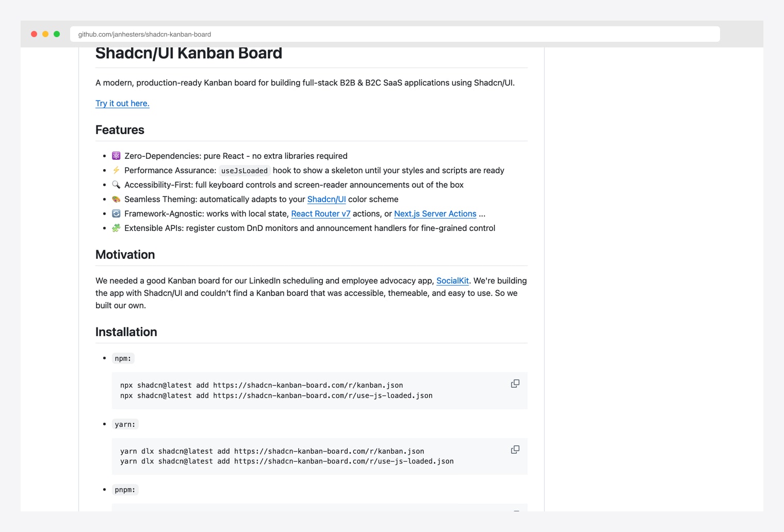Screen dimensions: 784x532
Task: Minimize the window with yellow button
Action: pyautogui.click(x=45, y=34)
